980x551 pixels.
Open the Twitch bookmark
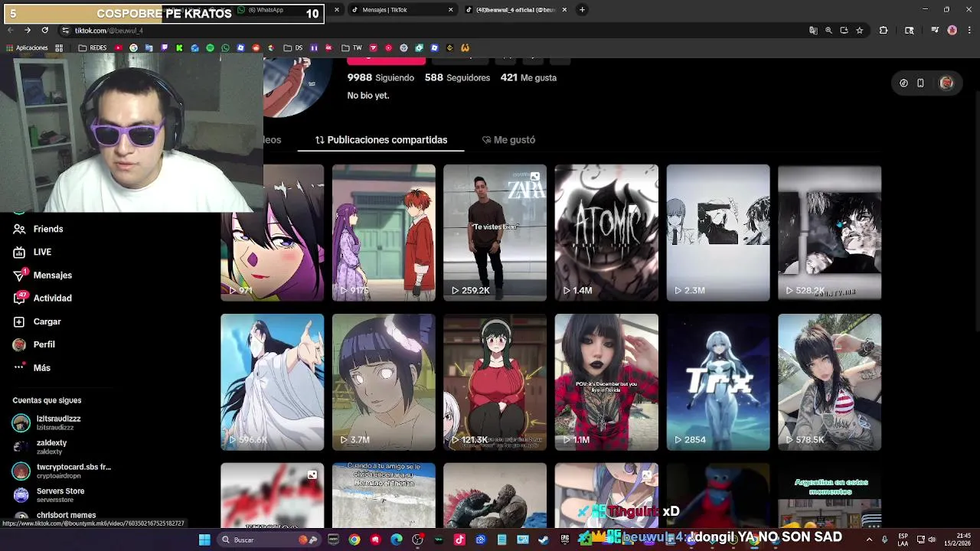click(164, 47)
